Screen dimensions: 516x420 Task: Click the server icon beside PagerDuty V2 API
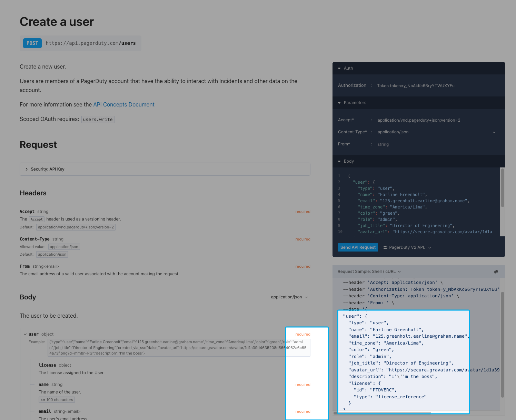click(x=385, y=247)
